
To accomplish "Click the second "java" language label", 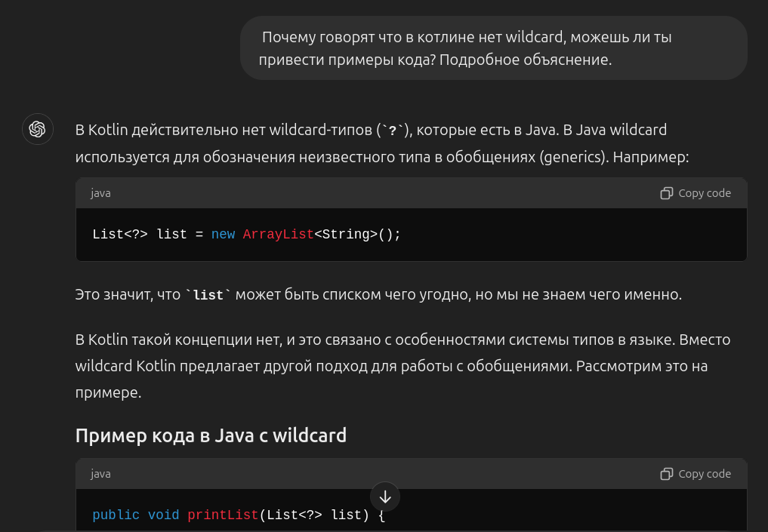I will [x=100, y=474].
